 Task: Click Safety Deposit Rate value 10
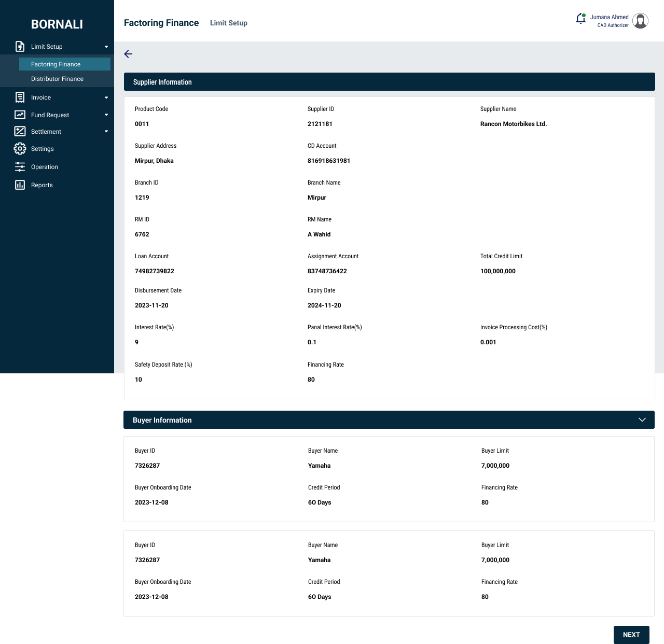click(x=139, y=380)
